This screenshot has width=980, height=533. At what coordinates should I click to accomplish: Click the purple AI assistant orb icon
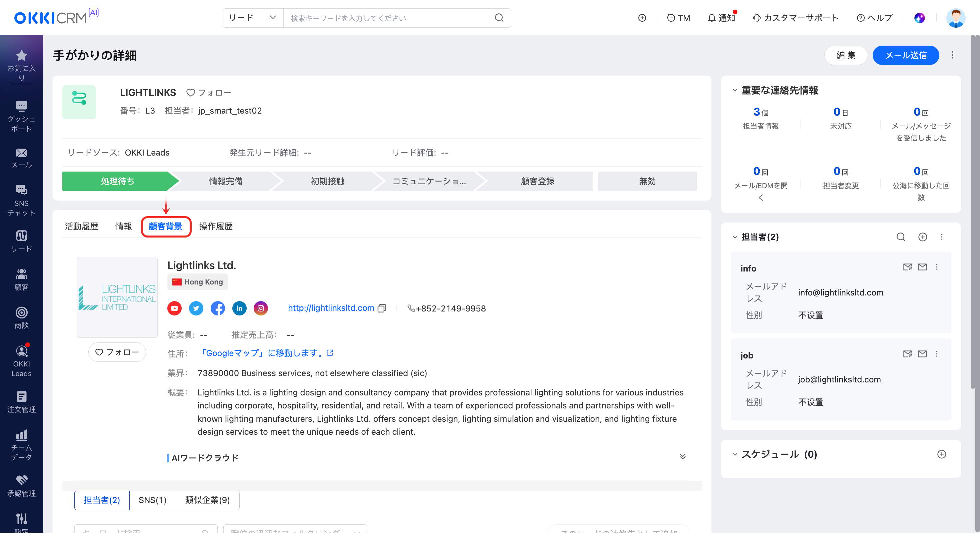pos(920,18)
